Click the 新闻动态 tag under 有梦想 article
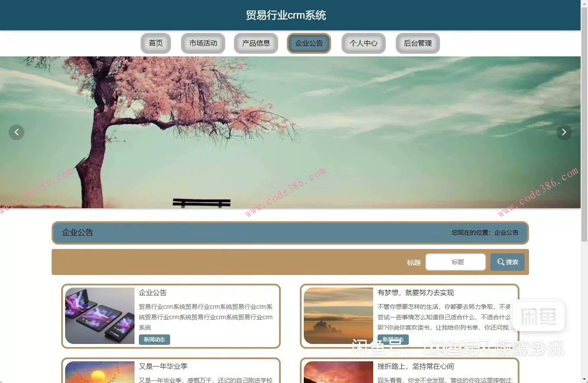 393,340
